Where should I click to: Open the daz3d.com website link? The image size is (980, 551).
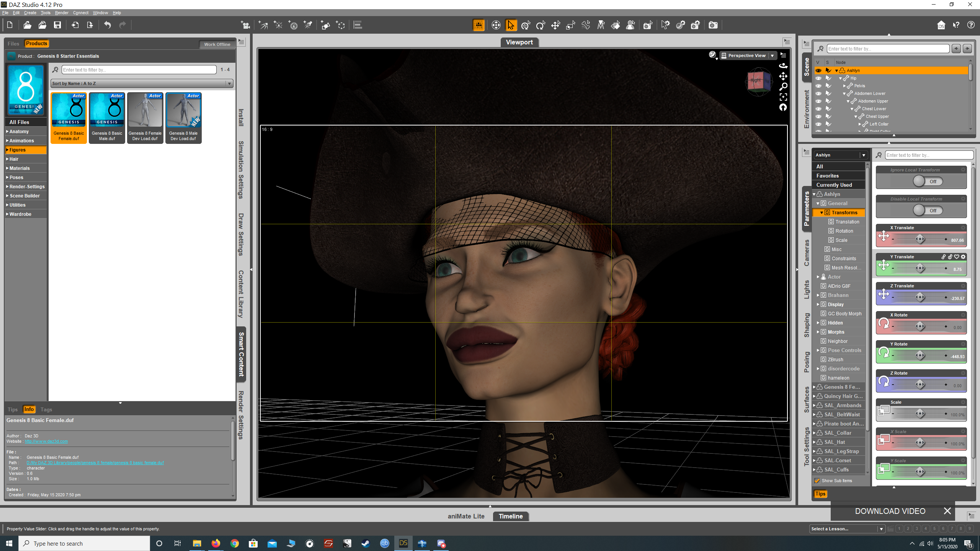pos(46,442)
